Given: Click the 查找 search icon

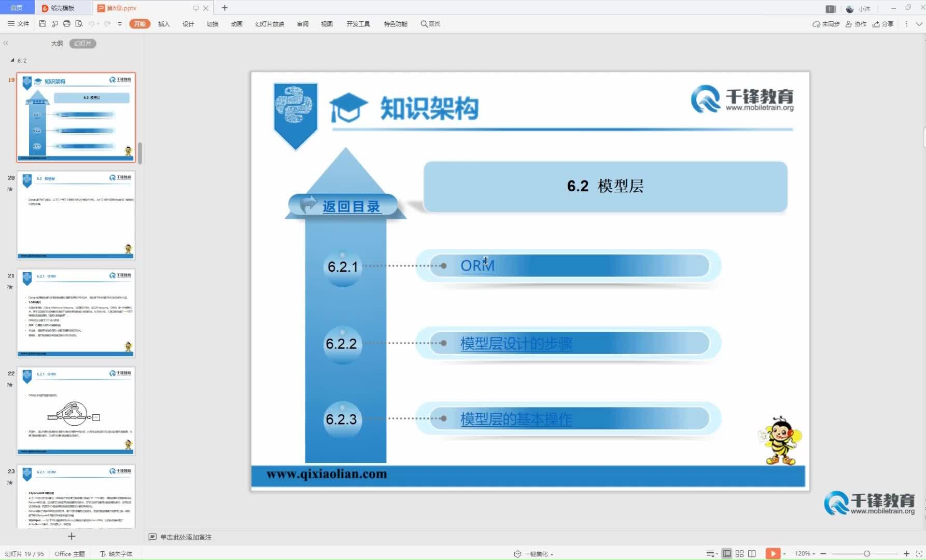Looking at the screenshot, I should tap(429, 23).
